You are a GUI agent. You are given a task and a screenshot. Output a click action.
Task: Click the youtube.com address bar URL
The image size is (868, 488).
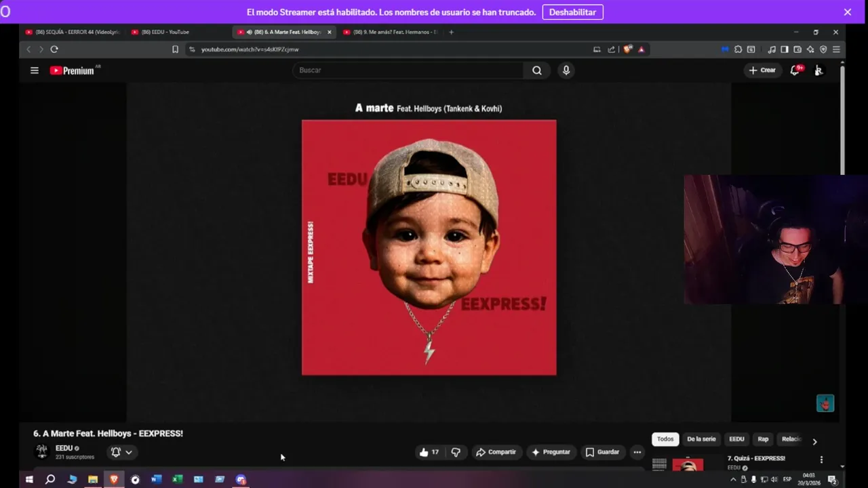pos(250,49)
